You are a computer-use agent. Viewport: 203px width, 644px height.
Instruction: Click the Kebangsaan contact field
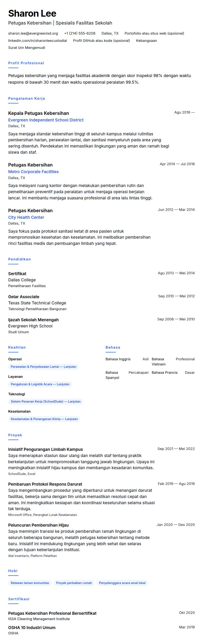146,41
